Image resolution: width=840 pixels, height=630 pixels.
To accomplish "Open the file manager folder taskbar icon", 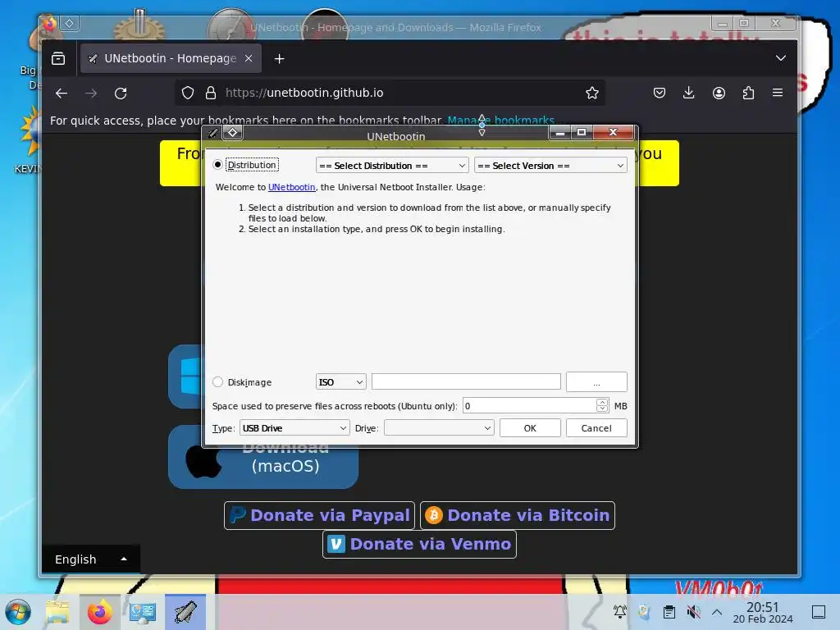I will tap(57, 612).
